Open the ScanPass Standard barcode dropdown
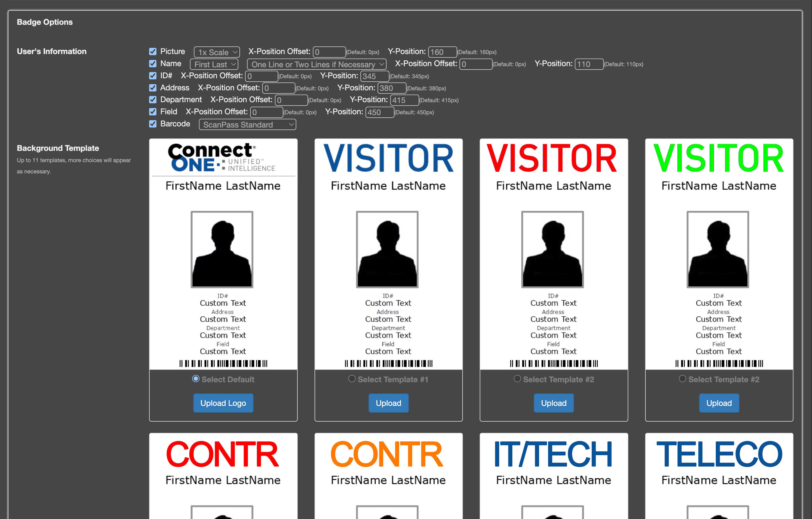812x519 pixels. pyautogui.click(x=248, y=125)
